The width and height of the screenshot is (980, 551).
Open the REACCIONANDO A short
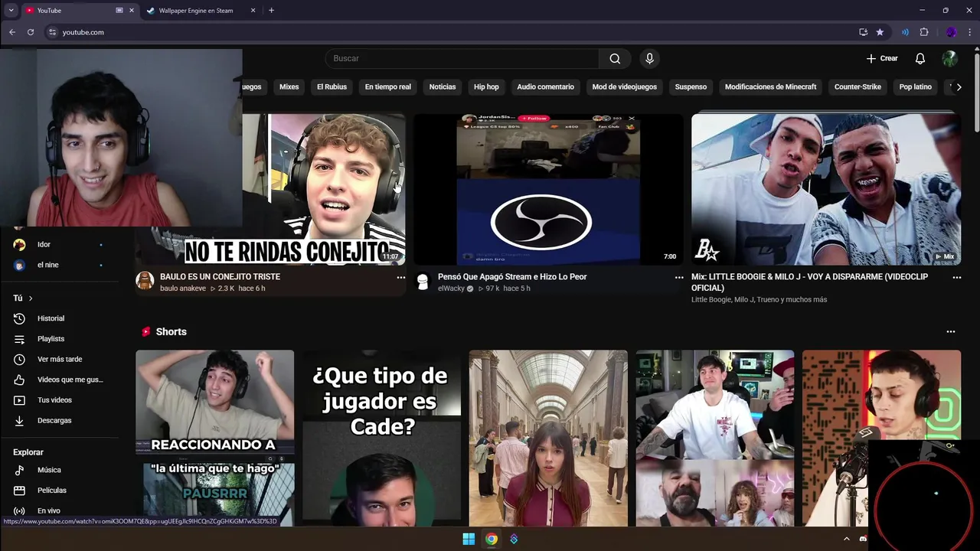coord(214,438)
